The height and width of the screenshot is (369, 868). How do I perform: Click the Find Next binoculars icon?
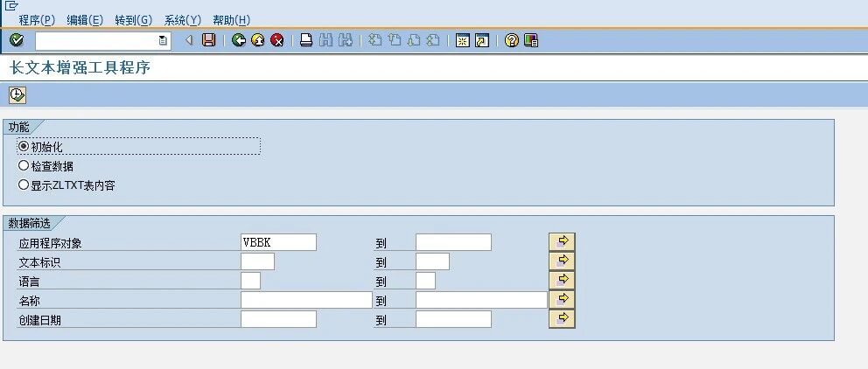(346, 40)
